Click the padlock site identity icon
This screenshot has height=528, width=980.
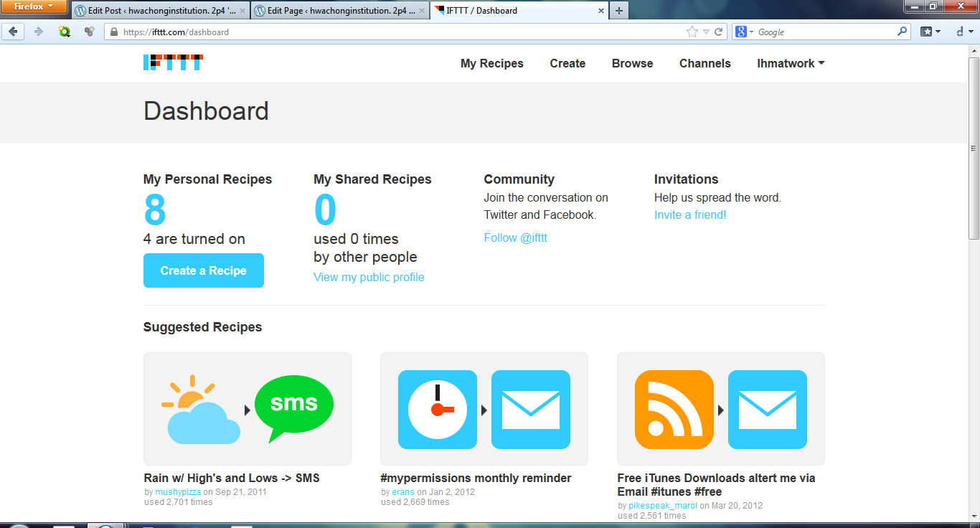113,32
